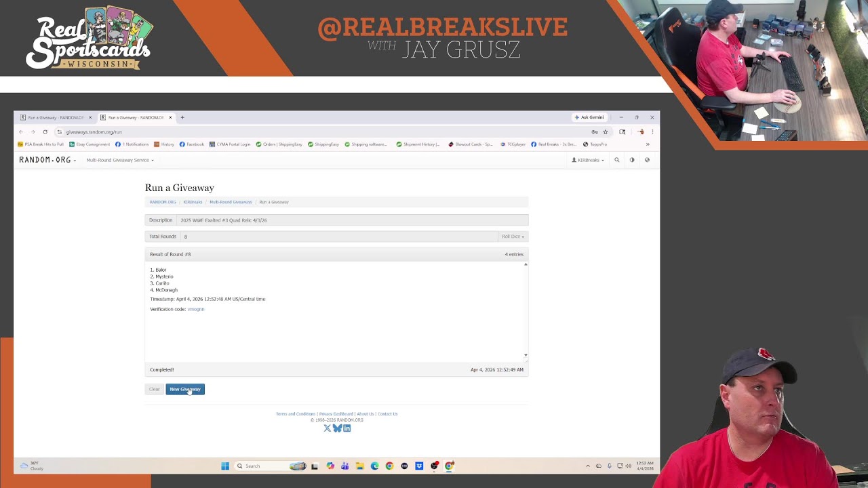Select entry '4. McDonagh'
Viewport: 868px width, 488px height.
163,290
